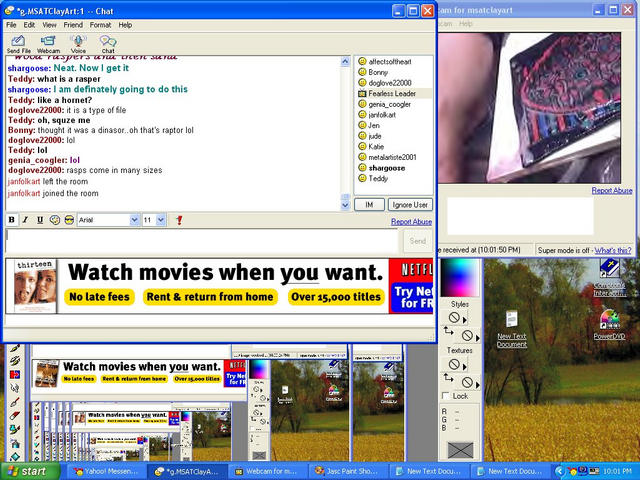
Task: Toggle Underline text formatting
Action: pyautogui.click(x=40, y=220)
